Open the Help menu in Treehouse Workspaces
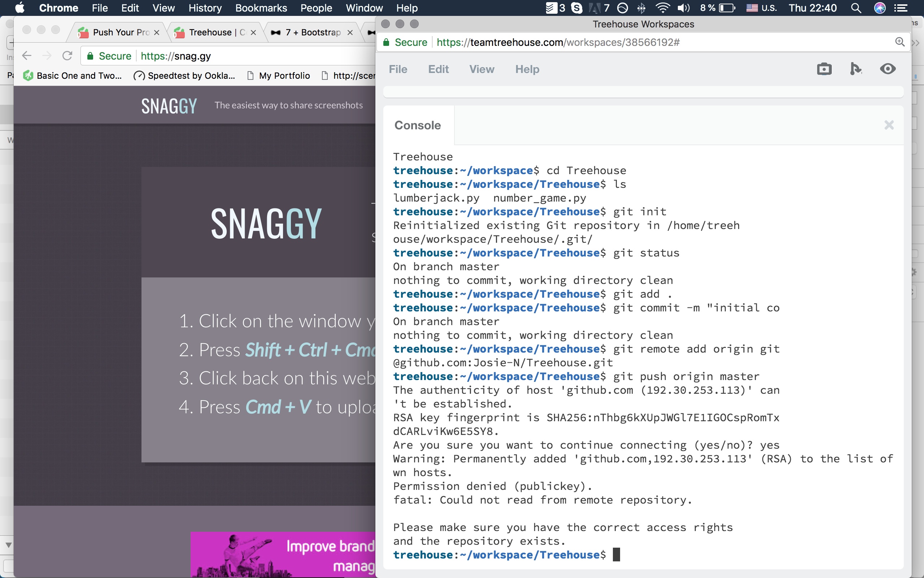The height and width of the screenshot is (578, 924). click(527, 69)
